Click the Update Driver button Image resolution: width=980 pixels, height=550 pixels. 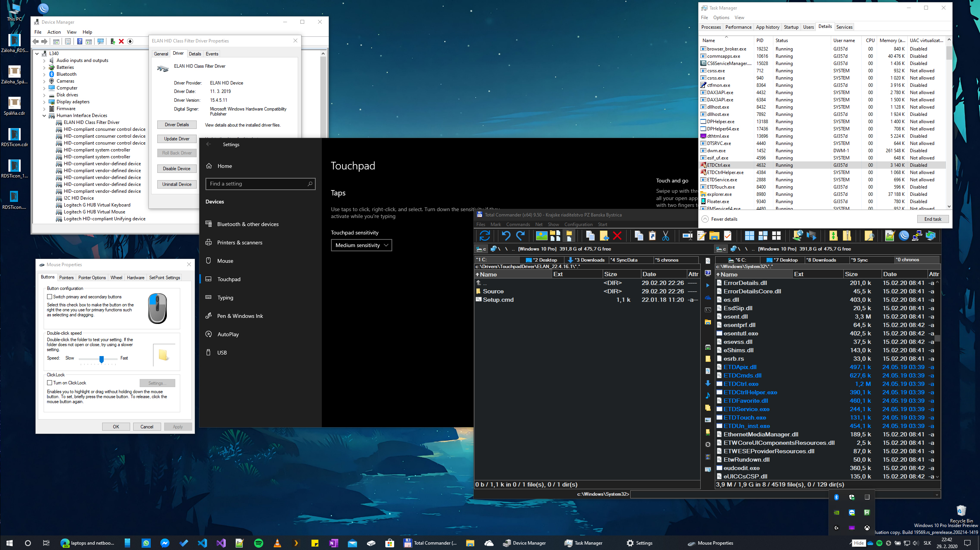(x=176, y=138)
